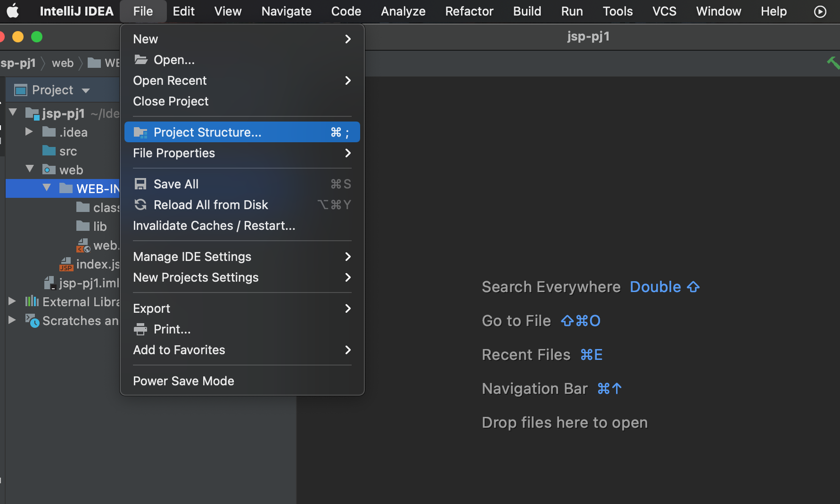
Task: Click the index.jsp JSP file icon
Action: [66, 264]
